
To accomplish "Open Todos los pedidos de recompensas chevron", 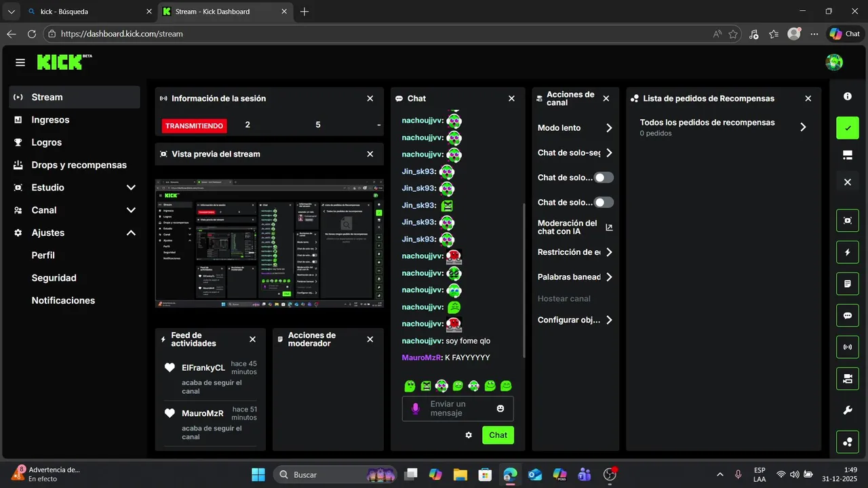I will pos(803,127).
